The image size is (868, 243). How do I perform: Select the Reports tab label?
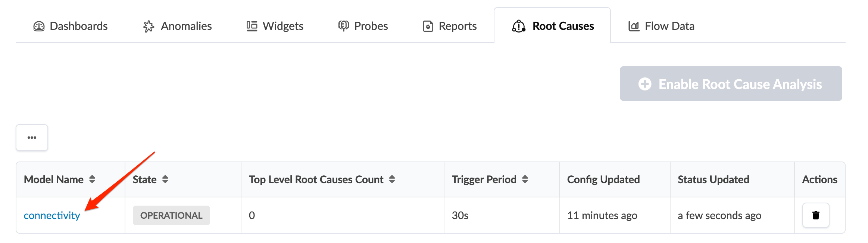coord(458,26)
